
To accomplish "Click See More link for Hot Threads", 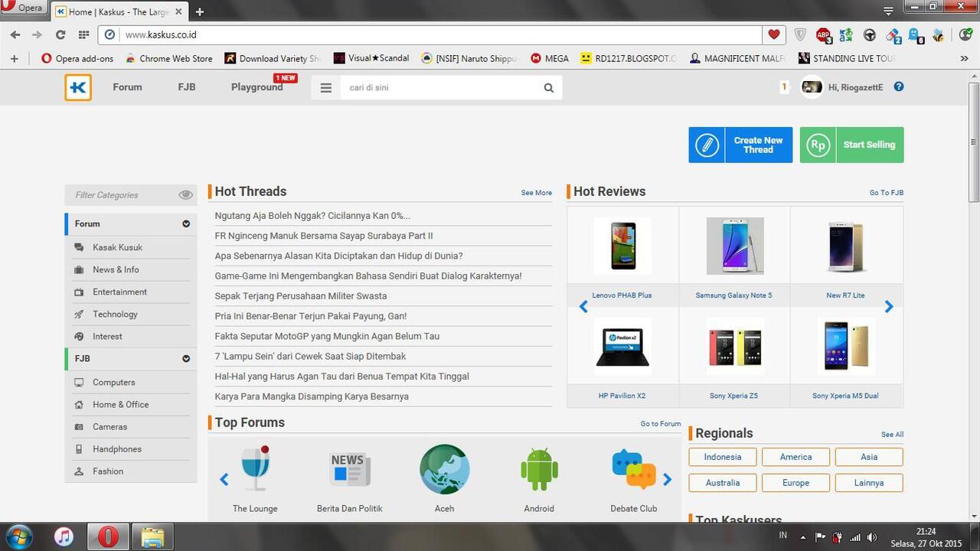I will (x=537, y=193).
